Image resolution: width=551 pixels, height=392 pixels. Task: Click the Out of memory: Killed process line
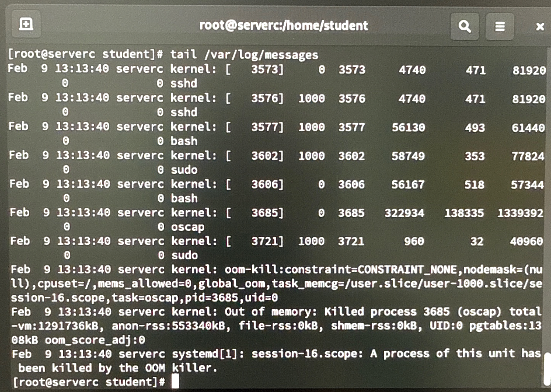[276, 325]
